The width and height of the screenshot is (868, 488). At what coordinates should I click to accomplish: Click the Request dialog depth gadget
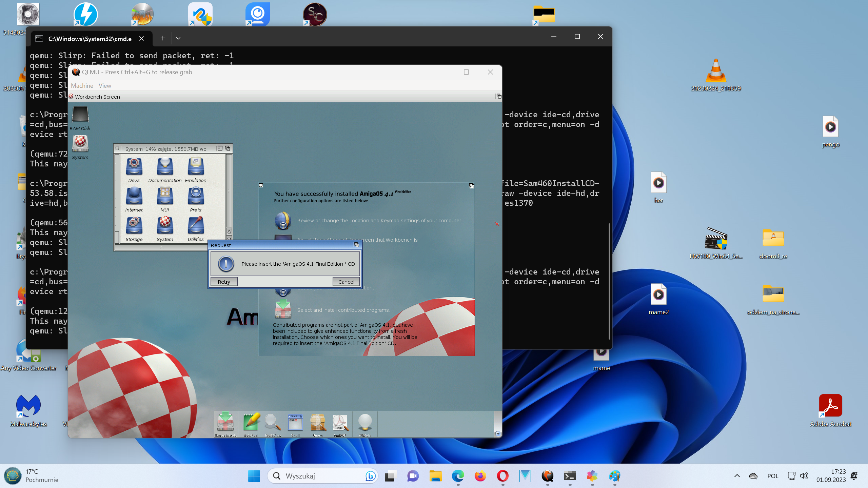click(356, 245)
